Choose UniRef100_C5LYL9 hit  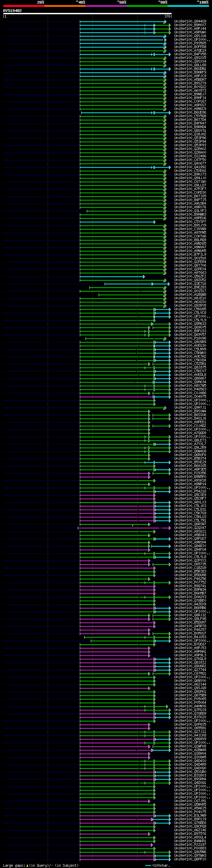pyautogui.click(x=190, y=320)
